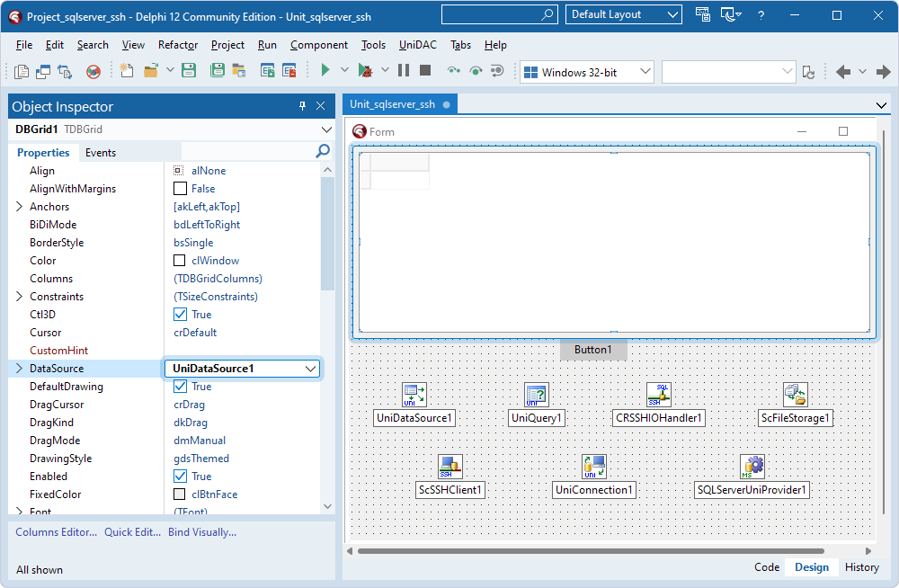Open the Windows 32-bit target platform dropdown
Screen dimensions: 899x588
pos(644,69)
